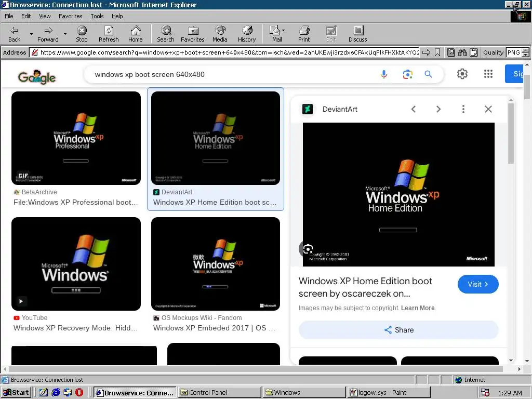Show the next image in the preview panel

438,109
